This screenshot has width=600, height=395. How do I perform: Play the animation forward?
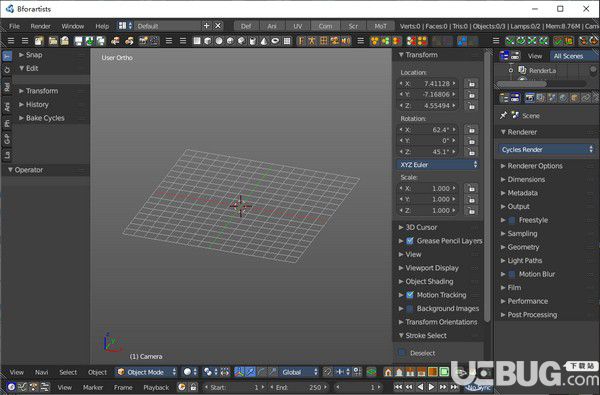click(431, 387)
